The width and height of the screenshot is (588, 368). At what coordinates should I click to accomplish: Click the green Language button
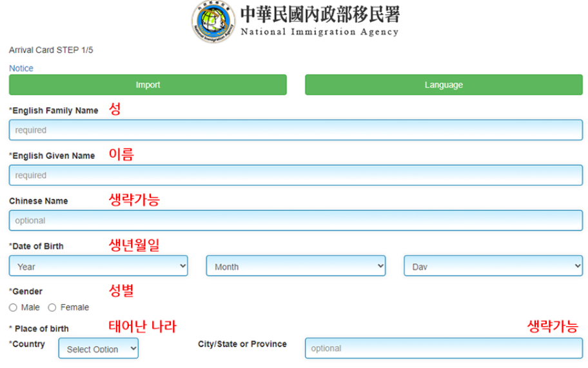(444, 85)
